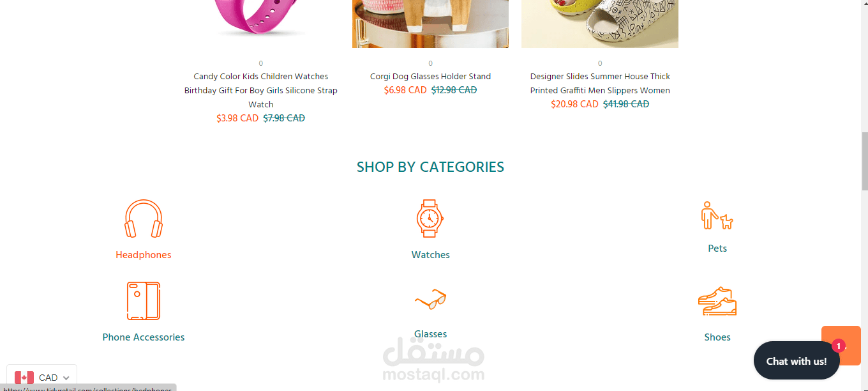
Task: Click the chat notification badge
Action: click(x=839, y=346)
